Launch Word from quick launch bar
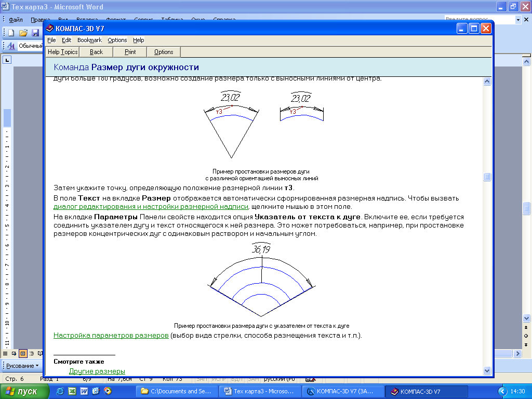Image resolution: width=532 pixels, height=399 pixels. (84, 391)
